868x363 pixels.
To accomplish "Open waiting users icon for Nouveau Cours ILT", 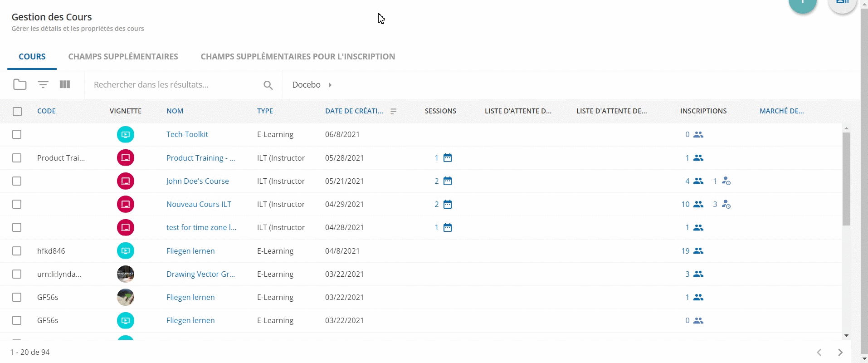I will tap(726, 205).
